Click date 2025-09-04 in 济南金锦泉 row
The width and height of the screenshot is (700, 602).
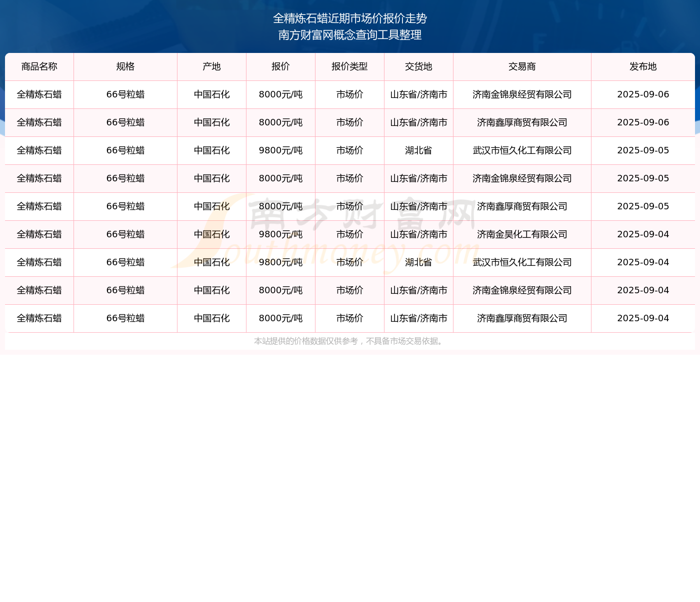point(643,290)
